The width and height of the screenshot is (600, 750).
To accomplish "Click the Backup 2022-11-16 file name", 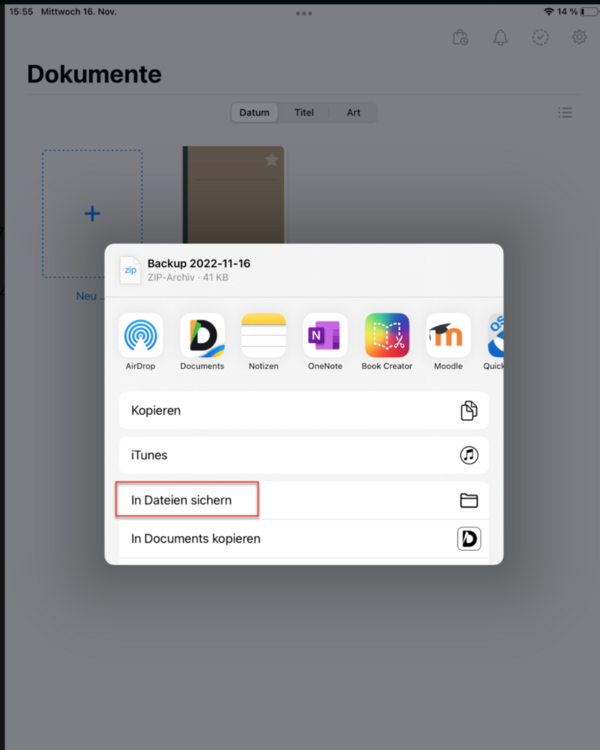I will (x=199, y=264).
